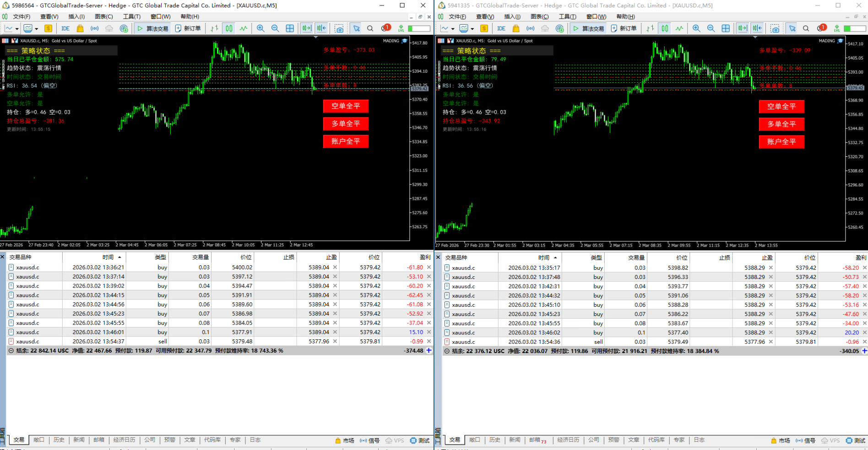This screenshot has width=868, height=450.
Task: Click 市场 status link in right window
Action: 780,440
